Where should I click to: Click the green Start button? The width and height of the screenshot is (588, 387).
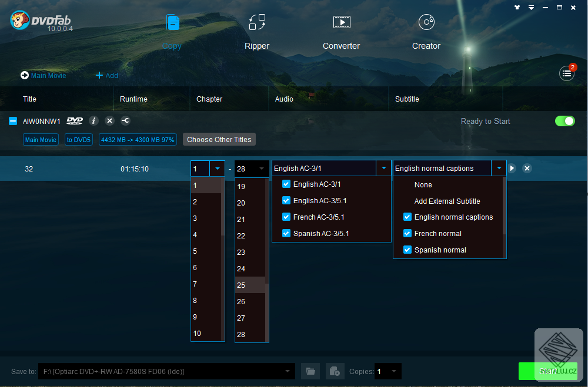tap(548, 371)
